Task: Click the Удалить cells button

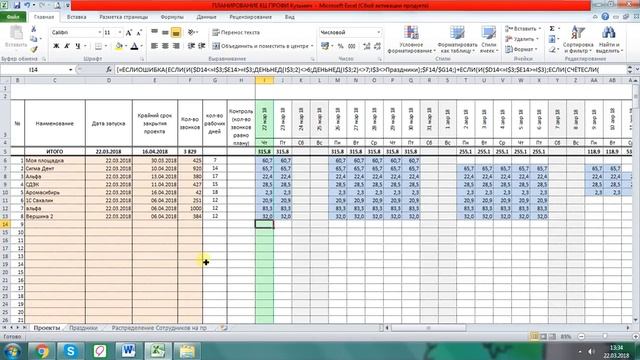Action: 522,39
